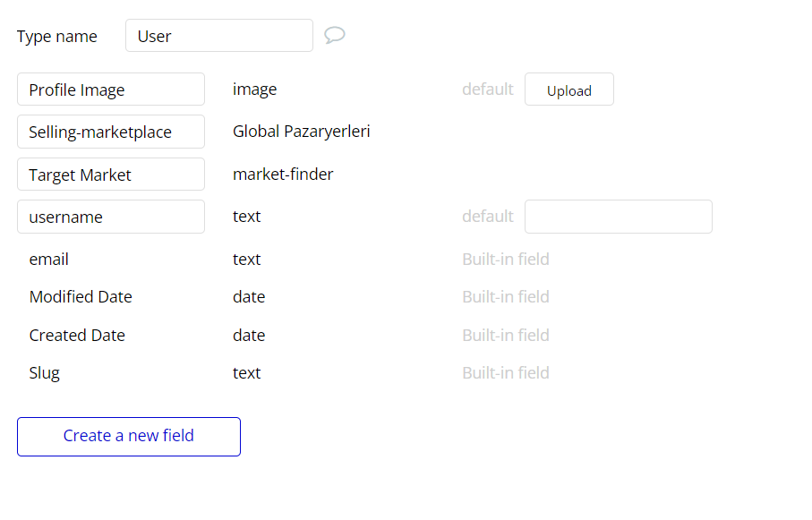This screenshot has width=812, height=520.
Task: Select the built-in email field row
Action: tap(49, 259)
